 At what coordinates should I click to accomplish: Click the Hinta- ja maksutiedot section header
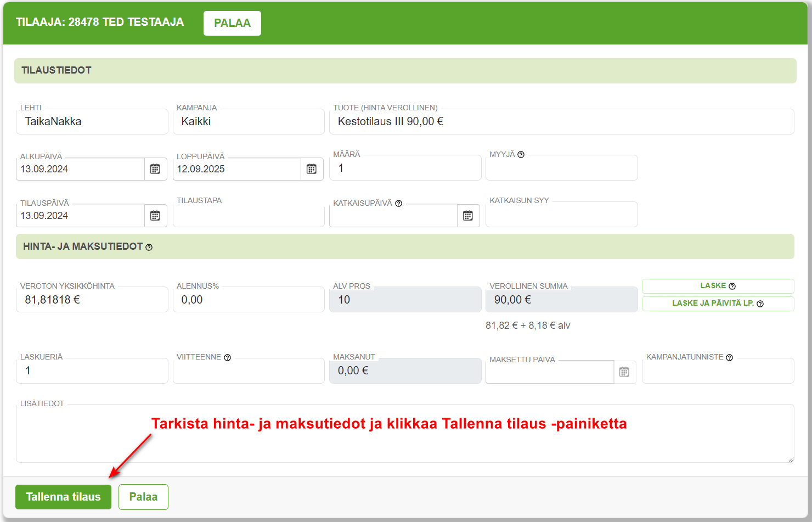click(x=405, y=246)
